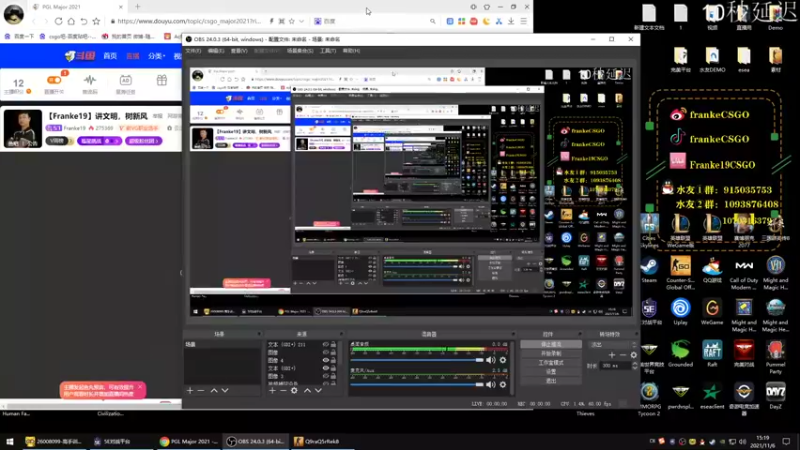Image resolution: width=800 pixels, height=450 pixels.
Task: Open OBS 编辑(E) menu
Action: click(x=216, y=51)
